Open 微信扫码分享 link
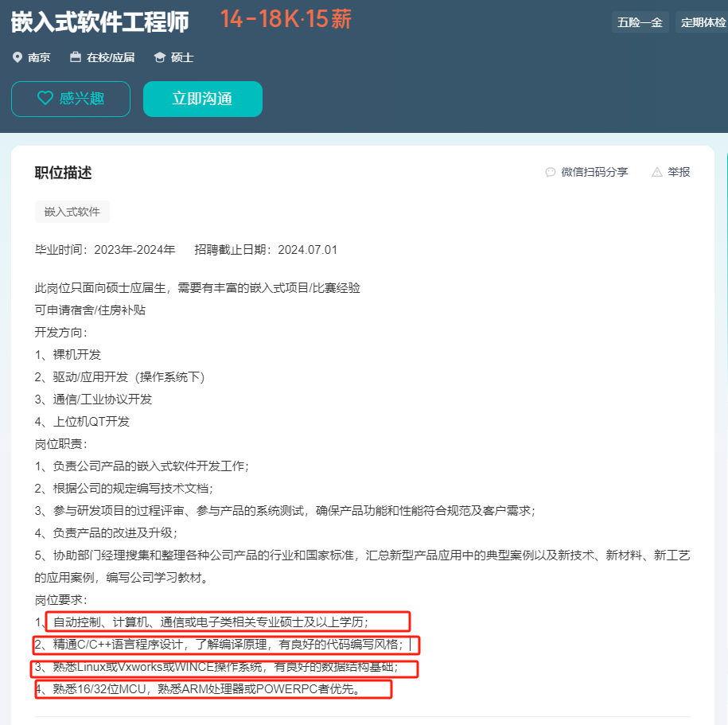Image resolution: width=728 pixels, height=725 pixels. (594, 172)
